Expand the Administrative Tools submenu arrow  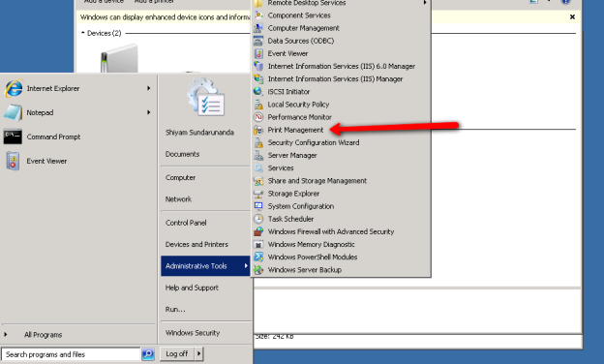click(246, 266)
